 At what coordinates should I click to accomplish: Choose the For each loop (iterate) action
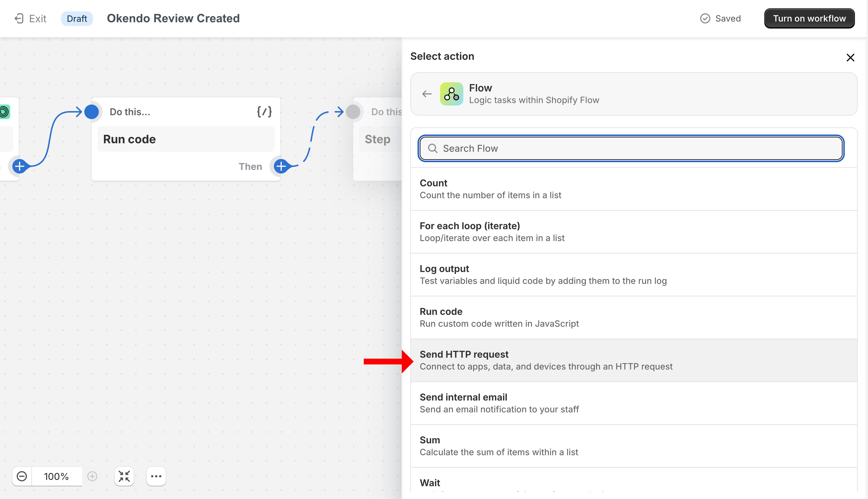click(634, 232)
